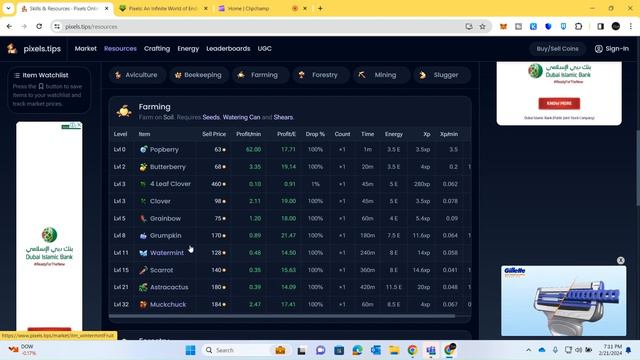This screenshot has height=360, width=640.
Task: Go to the Crafting page
Action: click(157, 49)
